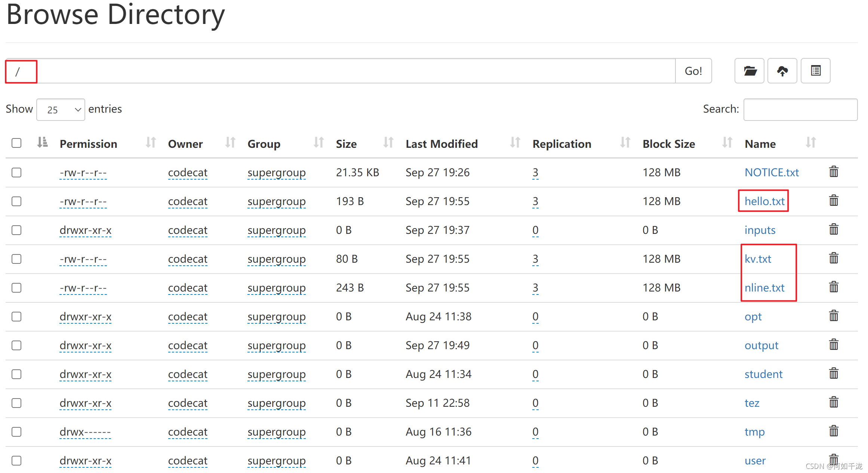Open the nline.txt file link
Image resolution: width=868 pixels, height=473 pixels.
[x=764, y=288]
